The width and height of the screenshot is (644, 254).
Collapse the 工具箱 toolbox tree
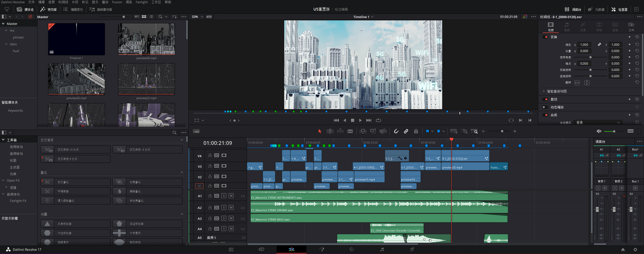[x=3, y=140]
